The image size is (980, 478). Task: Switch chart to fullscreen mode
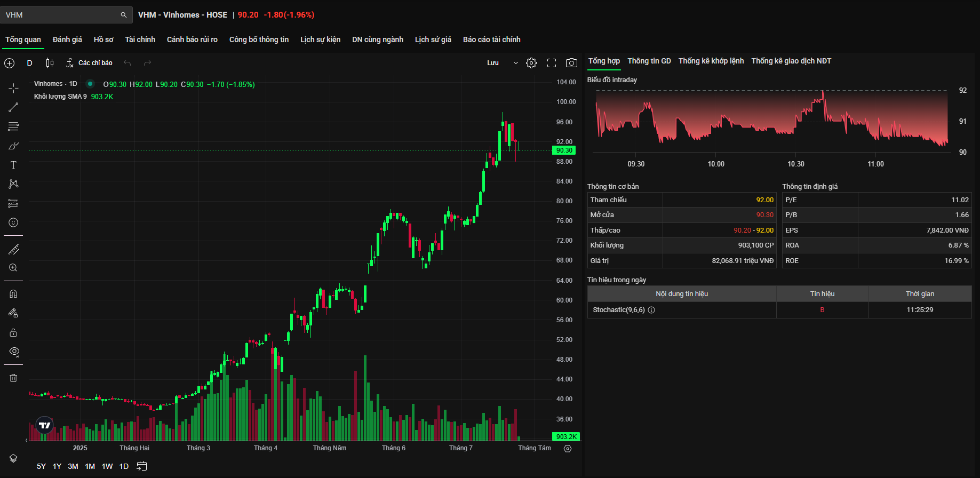coord(552,63)
